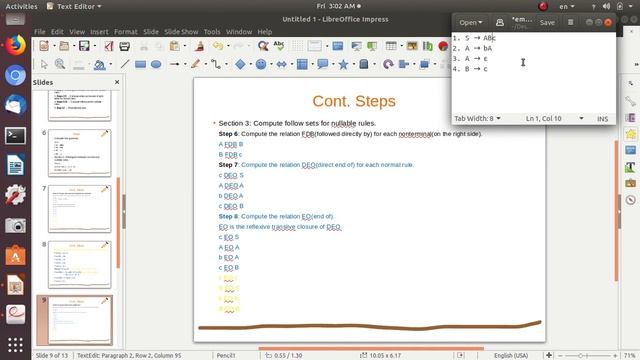Expand the Star shapes dropdown arrow
Viewport: 640px width, 360px height.
[353, 64]
